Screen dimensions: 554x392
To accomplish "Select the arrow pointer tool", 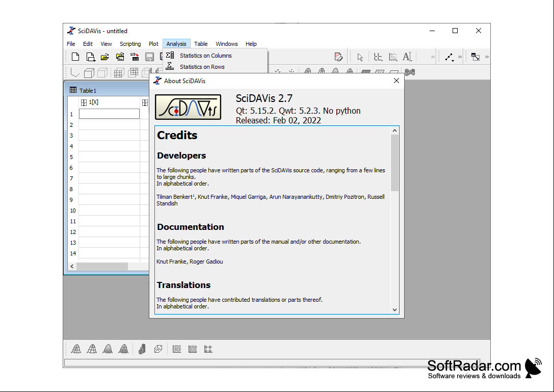I will click(360, 57).
